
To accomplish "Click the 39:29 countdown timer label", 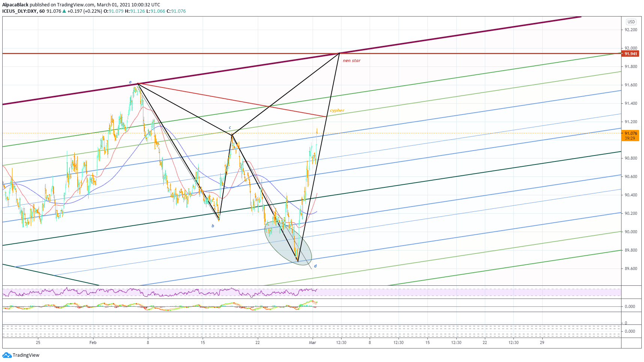I will [x=630, y=138].
